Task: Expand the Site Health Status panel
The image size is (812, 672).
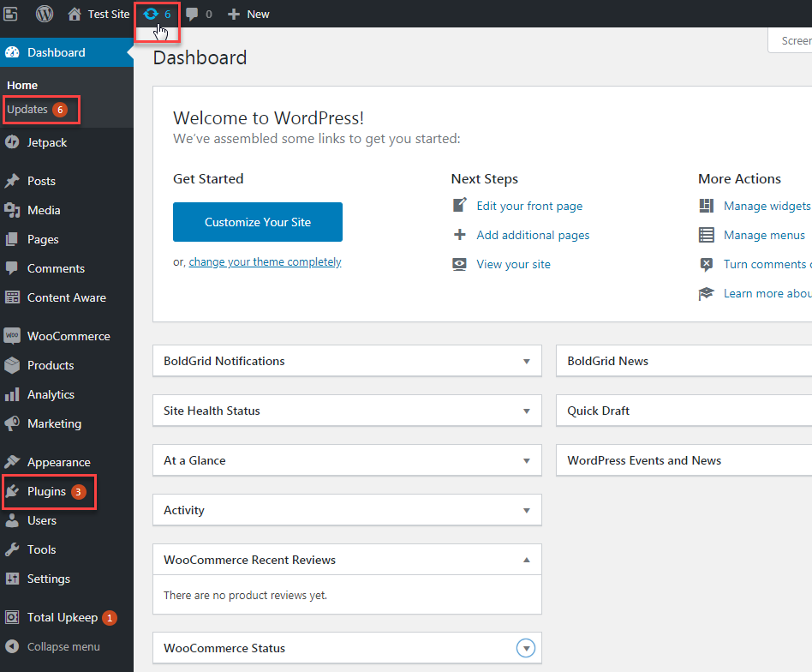Action: [526, 411]
